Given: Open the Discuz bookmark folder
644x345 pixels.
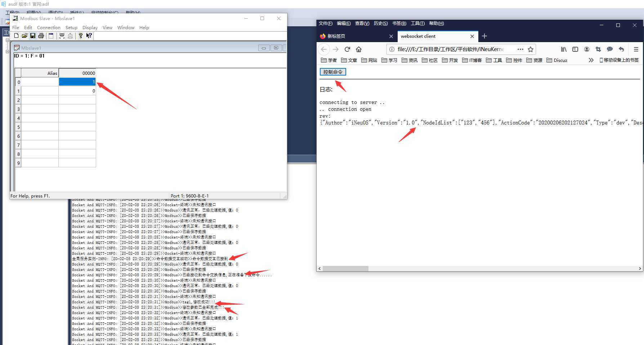Looking at the screenshot, I should (x=557, y=60).
